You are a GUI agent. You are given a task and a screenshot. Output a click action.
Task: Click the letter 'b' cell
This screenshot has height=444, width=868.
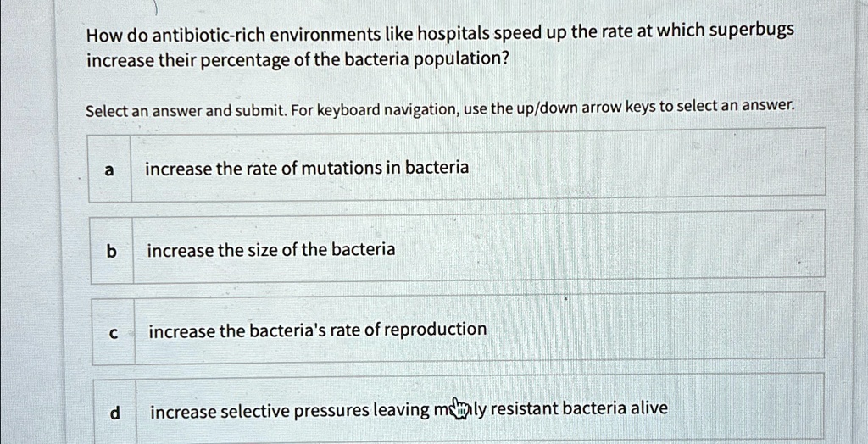(112, 251)
